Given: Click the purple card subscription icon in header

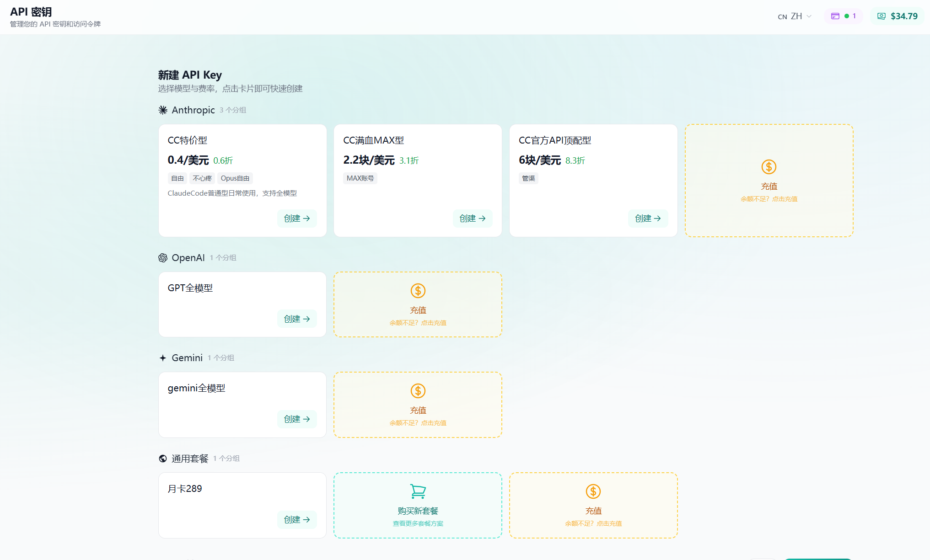Looking at the screenshot, I should (x=835, y=16).
